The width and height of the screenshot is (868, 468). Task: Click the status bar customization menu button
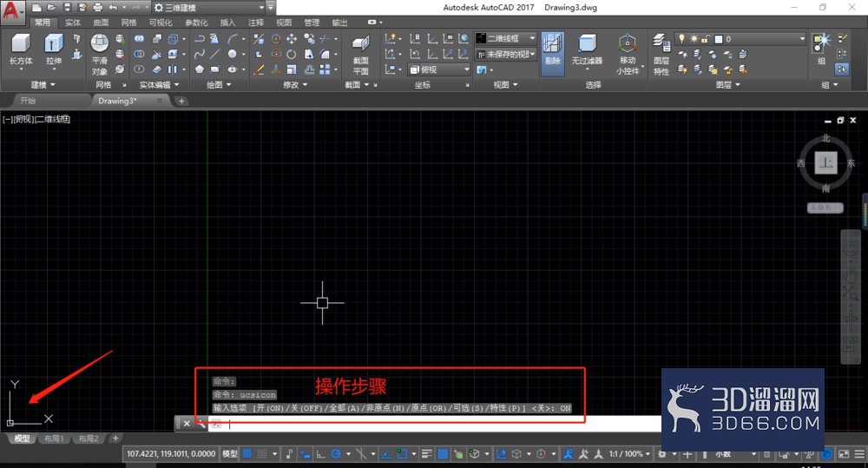click(x=859, y=454)
